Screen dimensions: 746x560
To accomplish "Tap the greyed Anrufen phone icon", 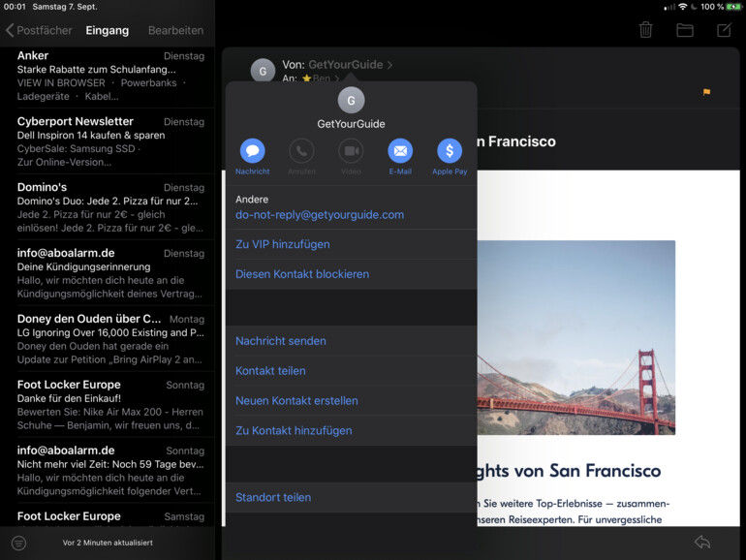I will 301,151.
